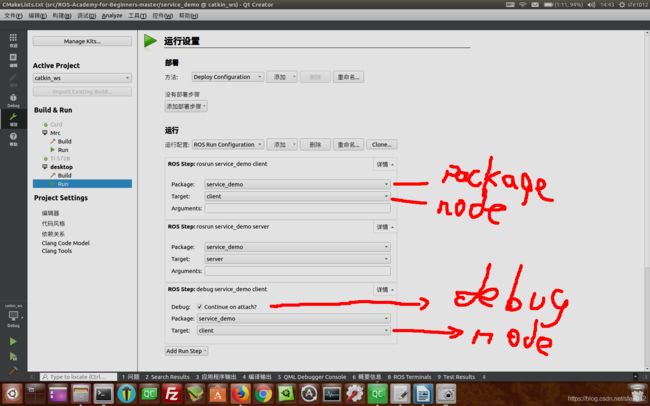This screenshot has width=650, height=406.
Task: Open the Deploy Configuration dropdown
Action: coord(228,77)
